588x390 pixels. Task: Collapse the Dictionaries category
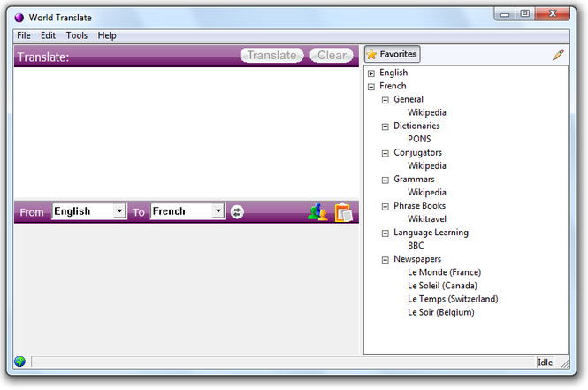(x=386, y=126)
